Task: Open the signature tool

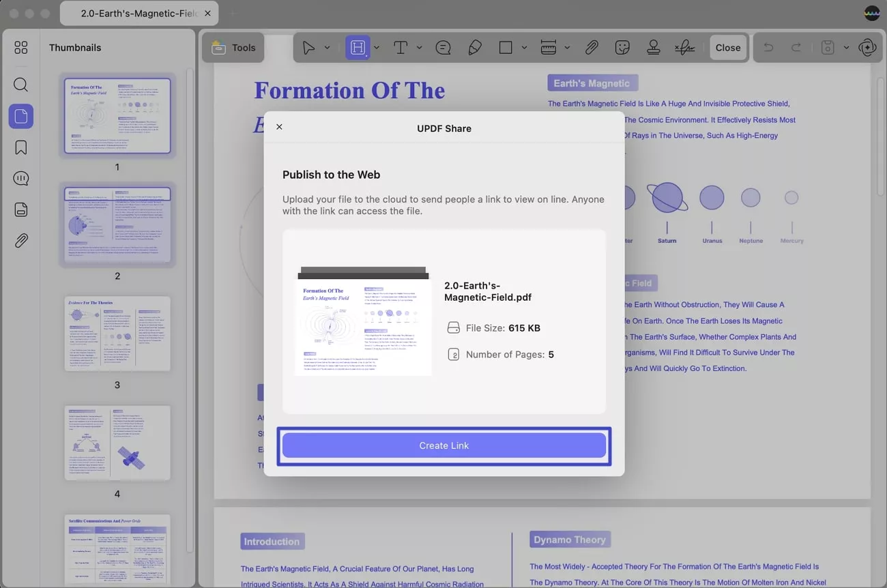Action: coord(684,48)
